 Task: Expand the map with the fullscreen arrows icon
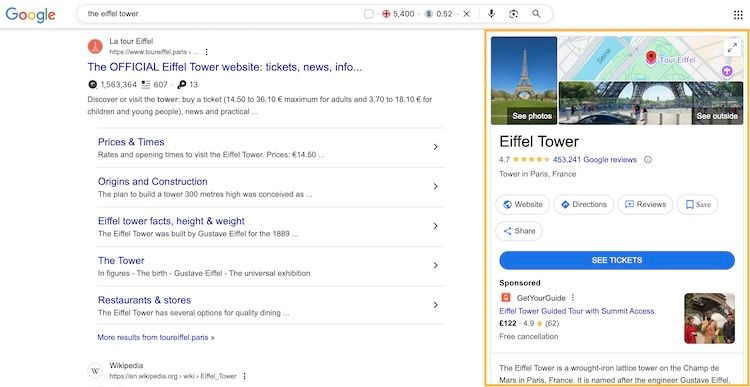(x=732, y=47)
